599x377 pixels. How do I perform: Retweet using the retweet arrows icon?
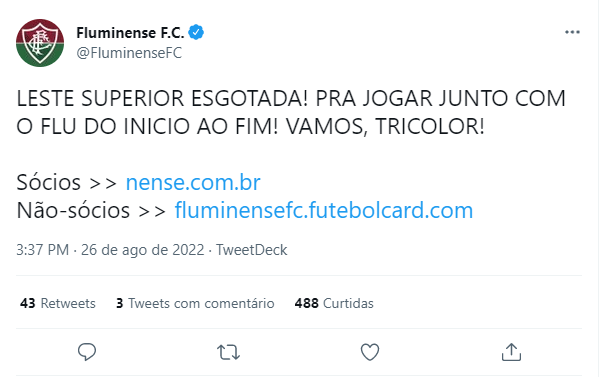[x=228, y=352]
